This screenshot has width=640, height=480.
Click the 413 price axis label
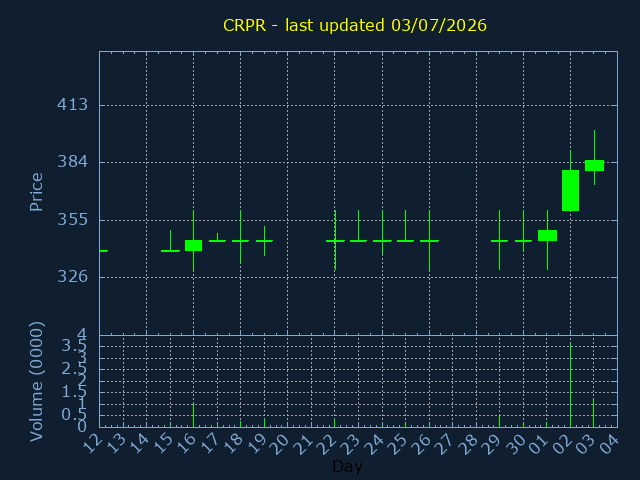(73, 104)
